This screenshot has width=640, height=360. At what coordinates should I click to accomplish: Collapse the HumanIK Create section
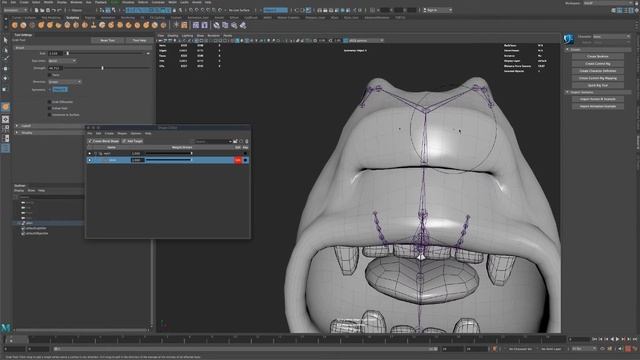pyautogui.click(x=567, y=49)
